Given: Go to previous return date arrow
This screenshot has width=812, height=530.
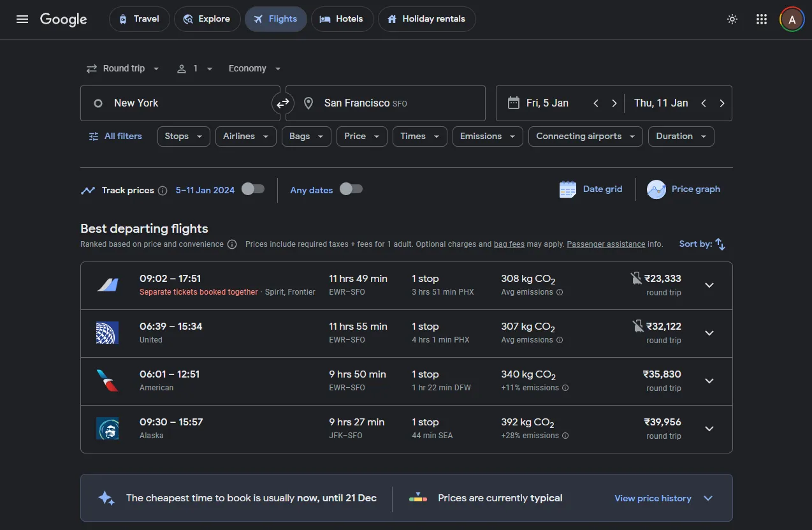Looking at the screenshot, I should coord(704,103).
